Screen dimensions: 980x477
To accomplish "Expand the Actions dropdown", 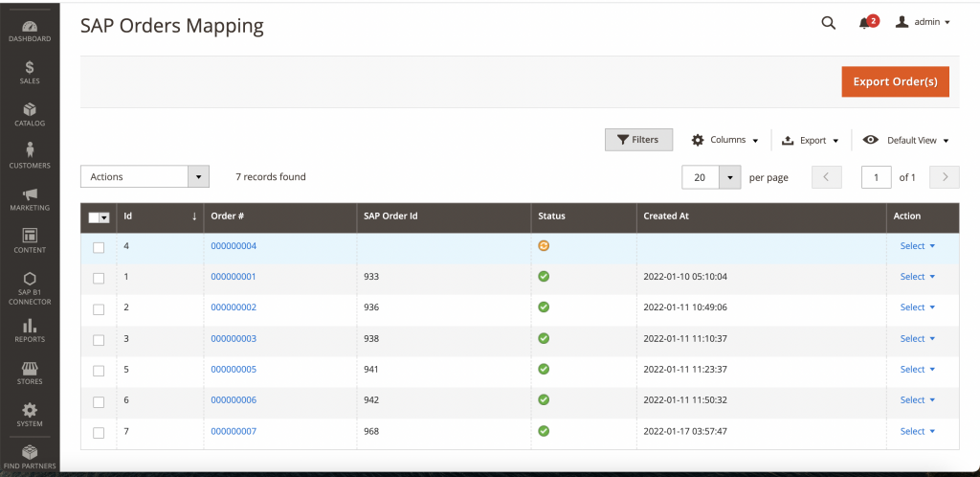I will 145,177.
